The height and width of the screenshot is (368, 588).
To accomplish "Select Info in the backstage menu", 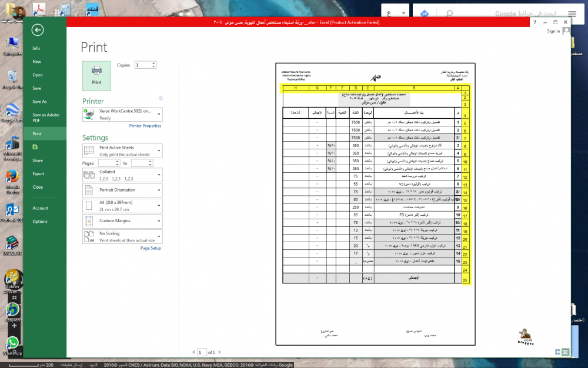I will 36,48.
